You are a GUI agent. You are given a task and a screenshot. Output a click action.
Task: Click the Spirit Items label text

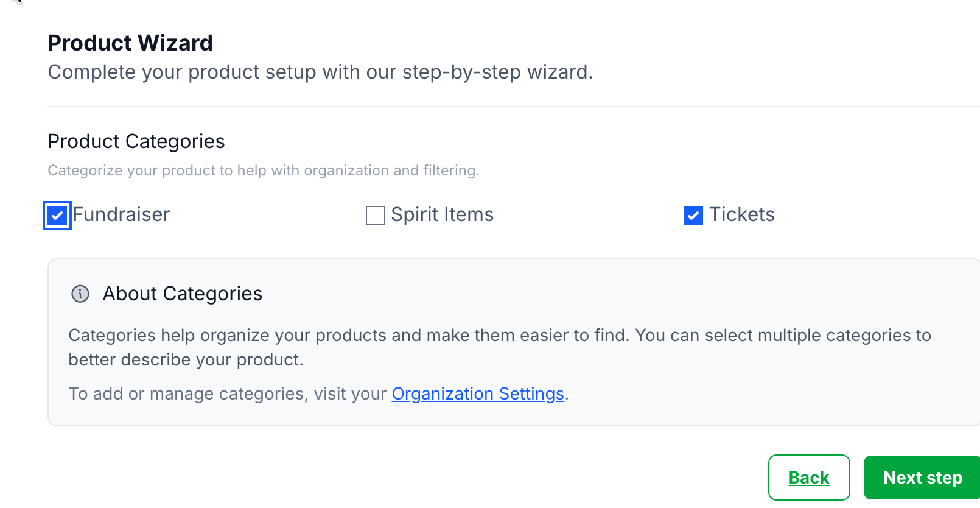(442, 215)
